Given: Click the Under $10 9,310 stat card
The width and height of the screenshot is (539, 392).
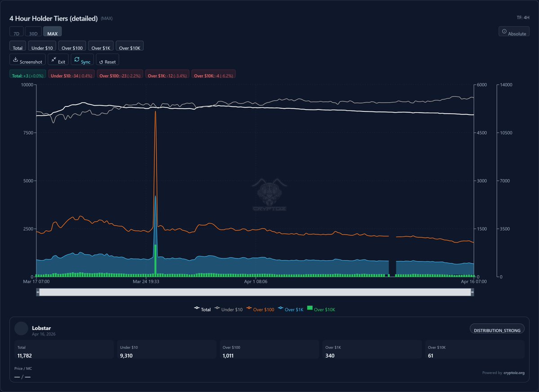Looking at the screenshot, I should coord(167,349).
